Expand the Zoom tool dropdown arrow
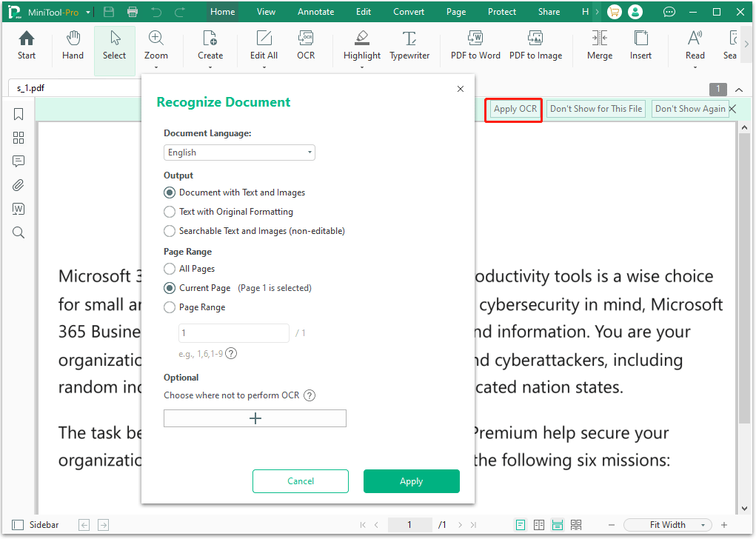 pos(156,67)
